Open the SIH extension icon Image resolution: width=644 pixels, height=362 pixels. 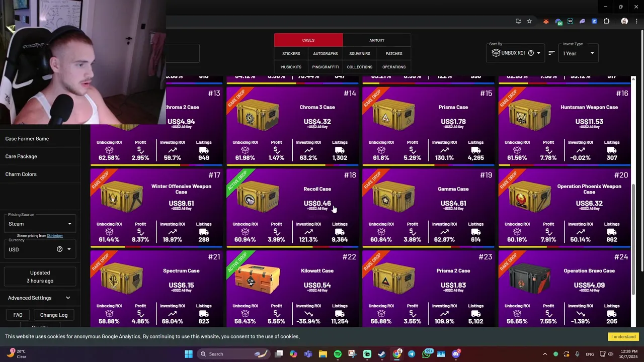[x=570, y=21]
